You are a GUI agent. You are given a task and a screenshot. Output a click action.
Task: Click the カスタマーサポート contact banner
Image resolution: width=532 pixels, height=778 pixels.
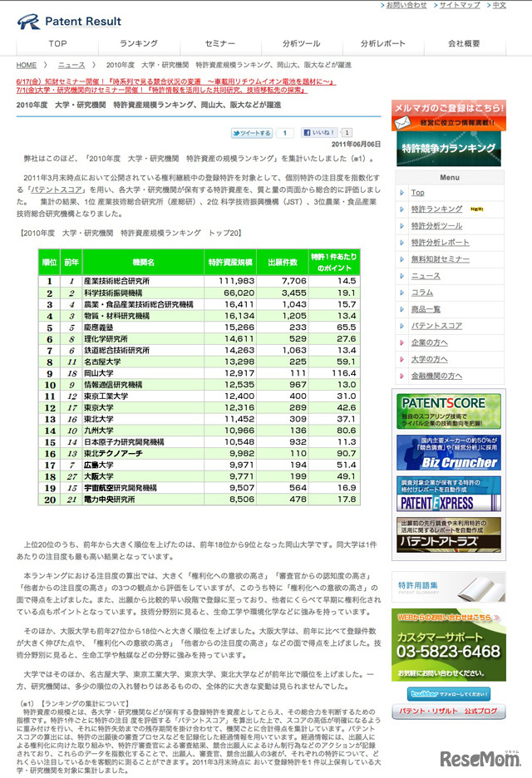449,645
